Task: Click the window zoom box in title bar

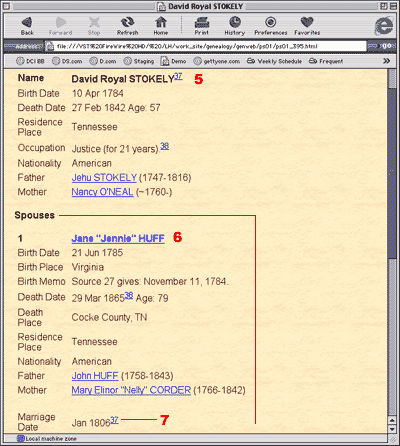Action: (384, 6)
